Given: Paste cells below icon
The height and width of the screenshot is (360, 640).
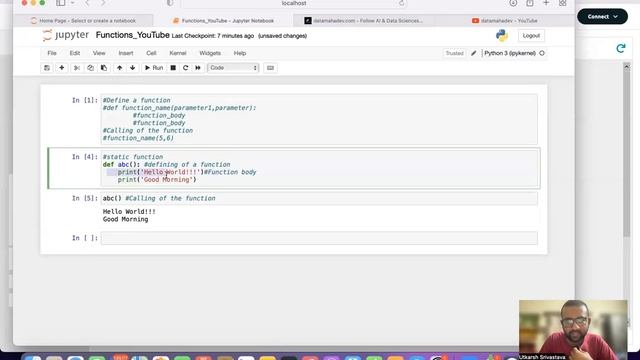Looking at the screenshot, I should pyautogui.click(x=104, y=68).
